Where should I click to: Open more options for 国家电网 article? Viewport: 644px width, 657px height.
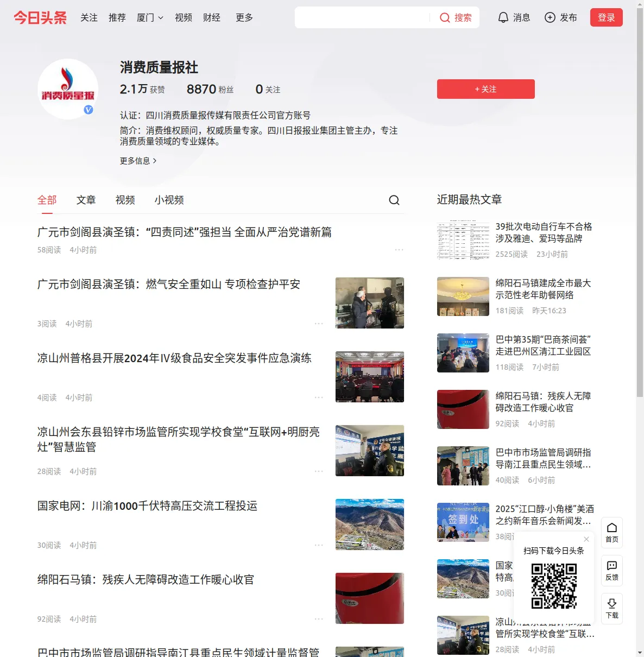(x=319, y=545)
